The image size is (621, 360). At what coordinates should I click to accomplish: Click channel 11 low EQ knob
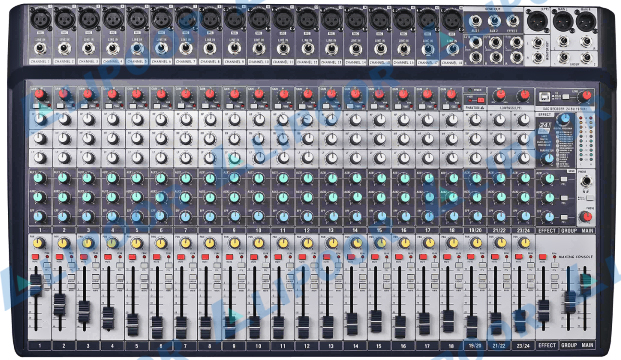point(283,158)
